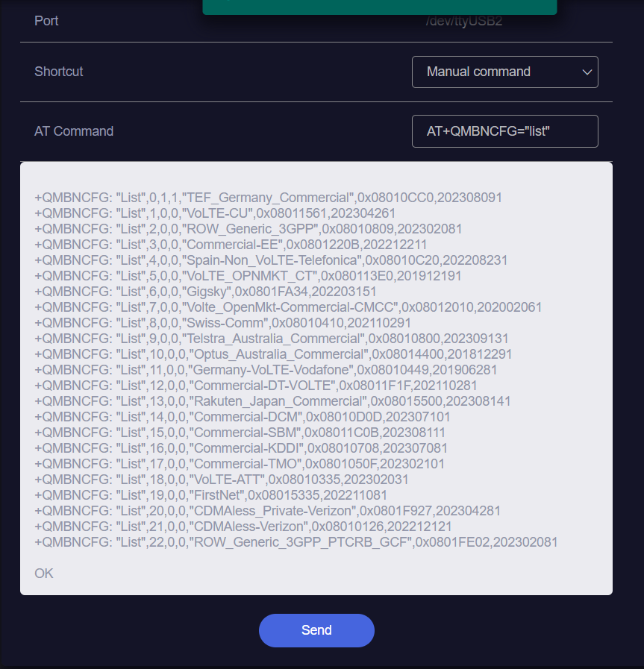Dismiss the green notification banner
Image resolution: width=644 pixels, height=669 pixels.
(x=379, y=7)
